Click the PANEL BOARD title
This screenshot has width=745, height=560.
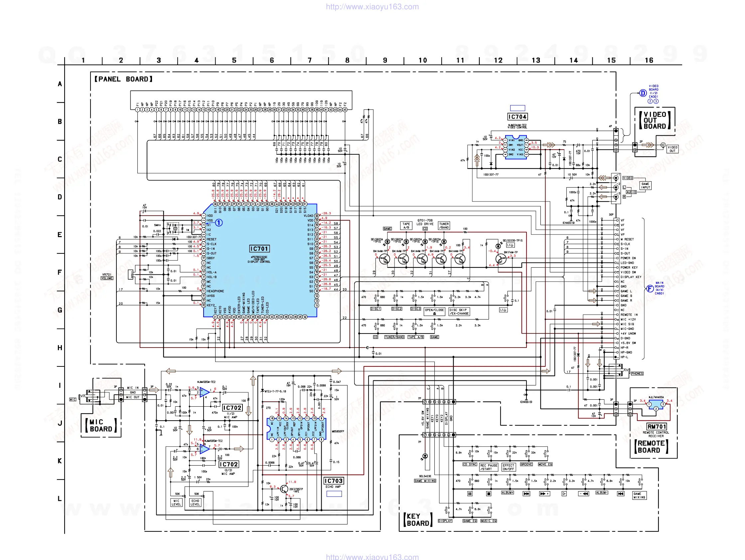[123, 79]
